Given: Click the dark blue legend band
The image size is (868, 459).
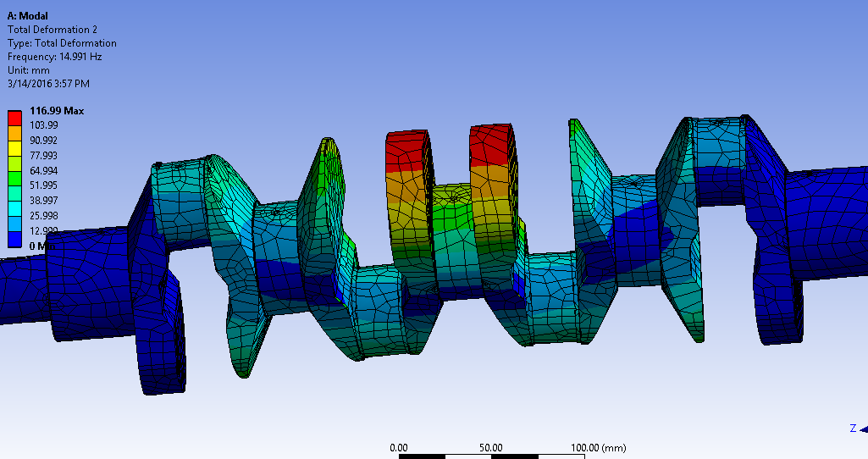Looking at the screenshot, I should click(14, 239).
